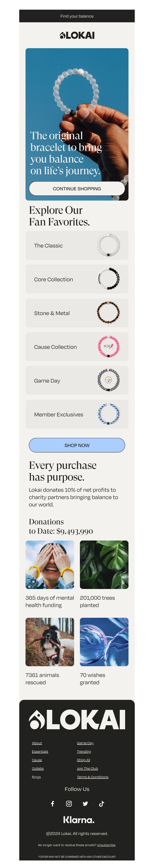Select the Core Collection row
The height and width of the screenshot is (868, 154).
click(x=77, y=279)
